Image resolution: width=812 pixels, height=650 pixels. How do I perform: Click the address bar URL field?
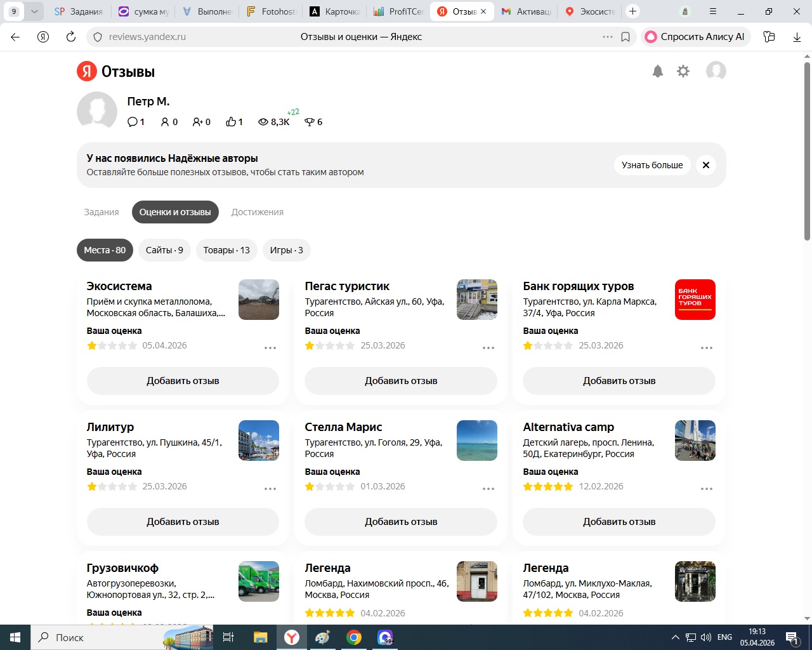tap(343, 37)
